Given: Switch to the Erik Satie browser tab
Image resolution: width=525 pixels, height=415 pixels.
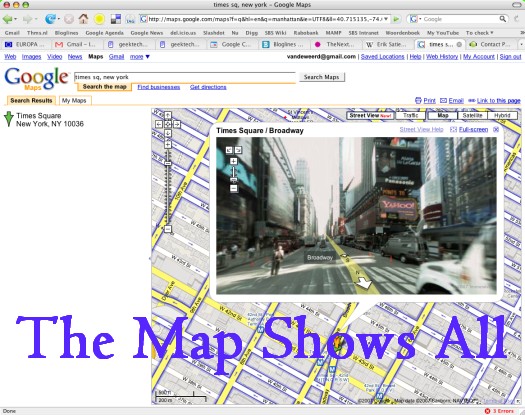Looking at the screenshot, I should click(x=388, y=44).
